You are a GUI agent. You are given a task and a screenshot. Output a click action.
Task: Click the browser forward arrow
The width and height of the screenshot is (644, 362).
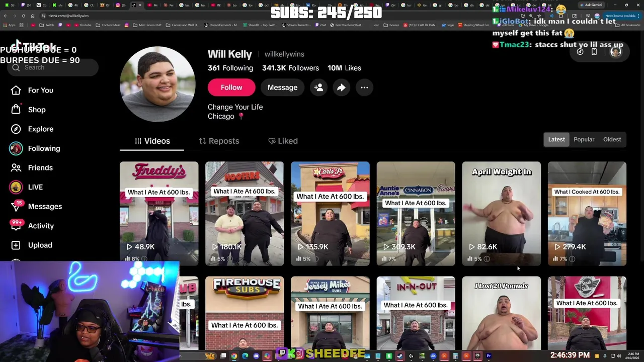pos(15,16)
